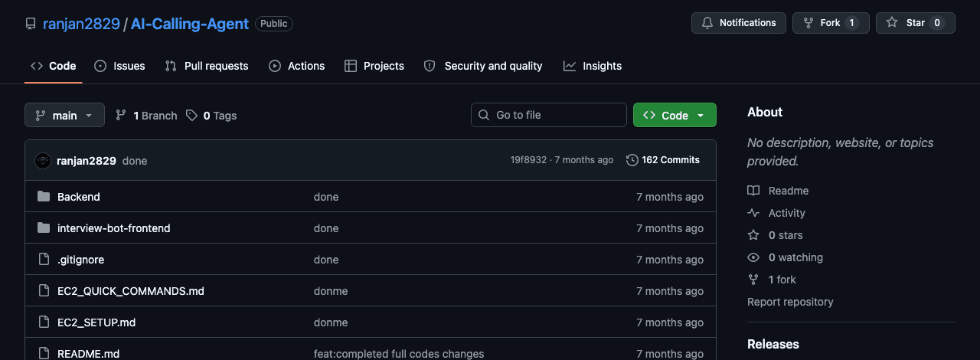Open the Activity link in About
The width and height of the screenshot is (980, 360).
[777, 213]
